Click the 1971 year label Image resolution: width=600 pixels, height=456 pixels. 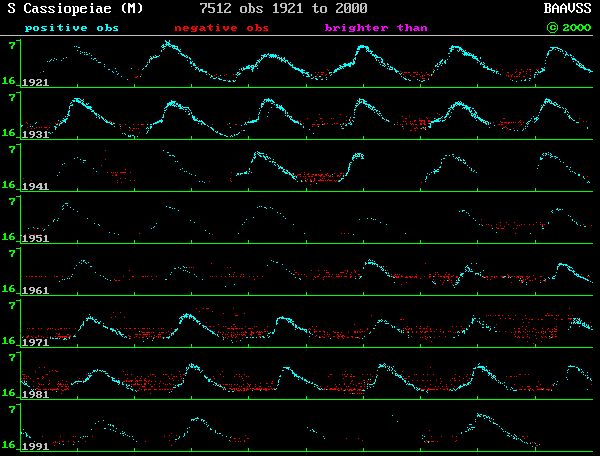point(35,342)
